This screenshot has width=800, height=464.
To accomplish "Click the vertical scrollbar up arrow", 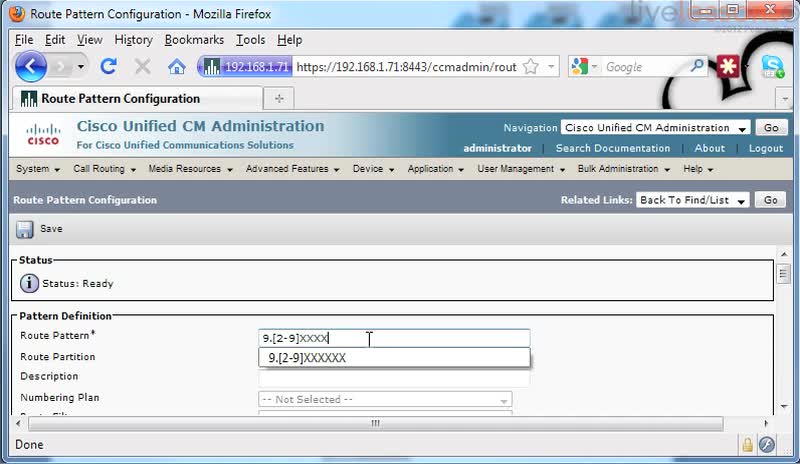I will [x=784, y=254].
